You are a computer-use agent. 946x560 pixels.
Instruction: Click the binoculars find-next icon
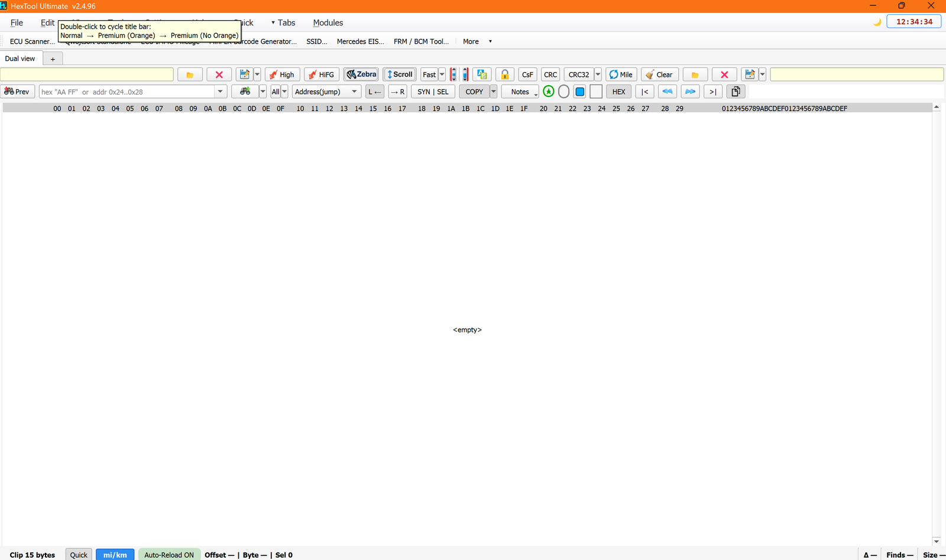click(x=245, y=92)
